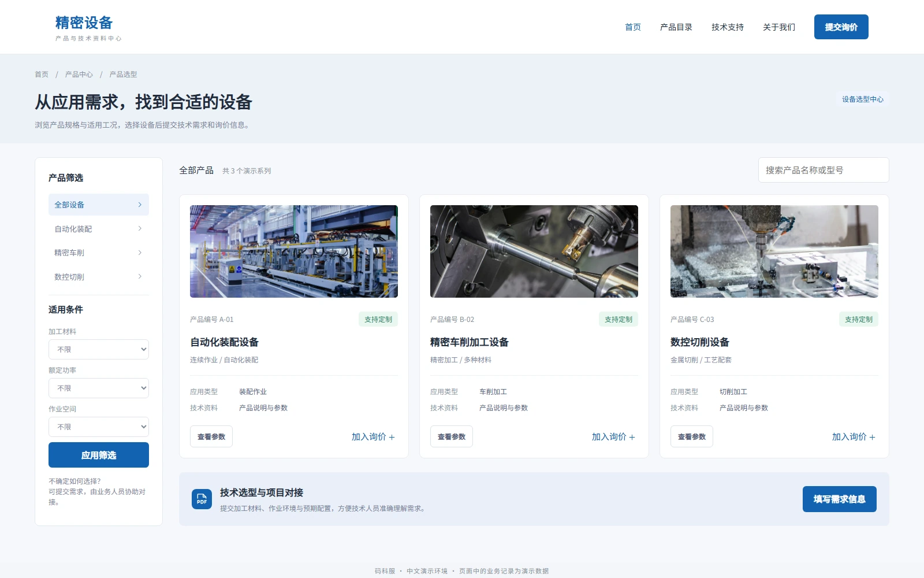Image resolution: width=924 pixels, height=578 pixels.
Task: Click the PDF document icon in the banner
Action: click(x=202, y=499)
